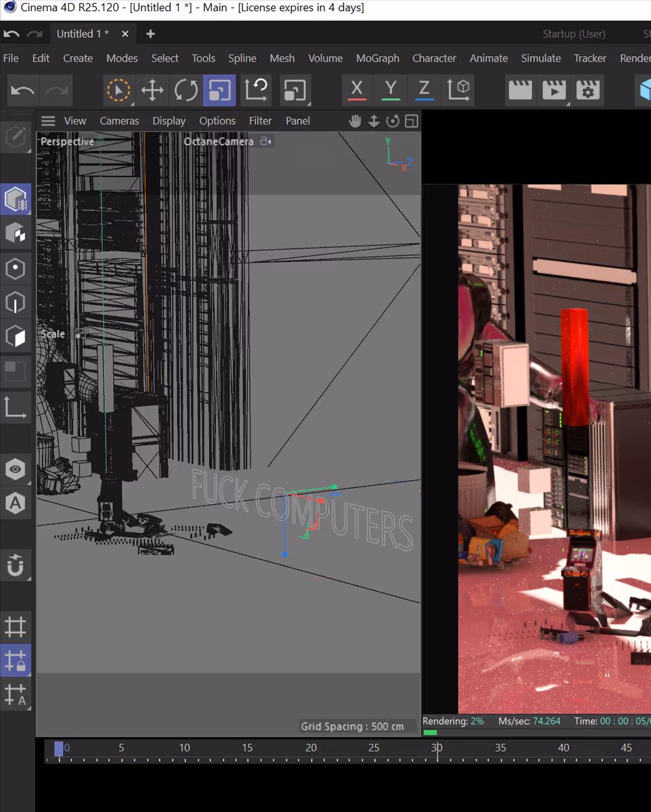The height and width of the screenshot is (812, 651).
Task: Open the Cameras viewport menu
Action: click(119, 121)
